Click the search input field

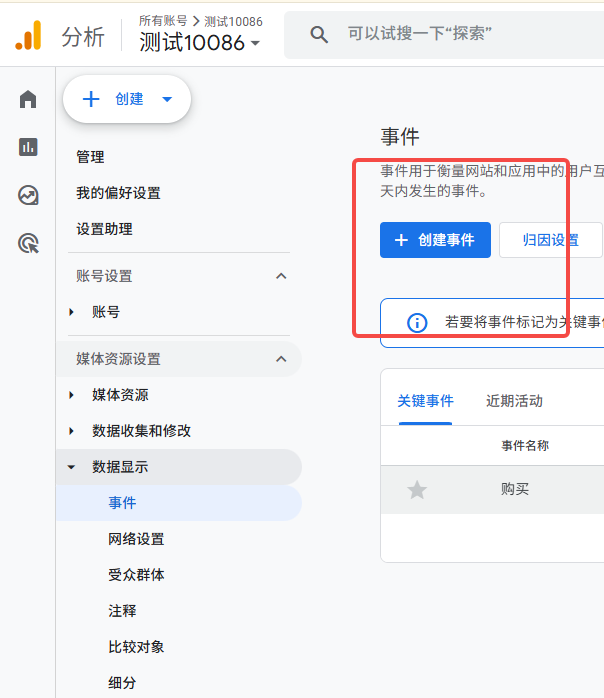[x=460, y=35]
